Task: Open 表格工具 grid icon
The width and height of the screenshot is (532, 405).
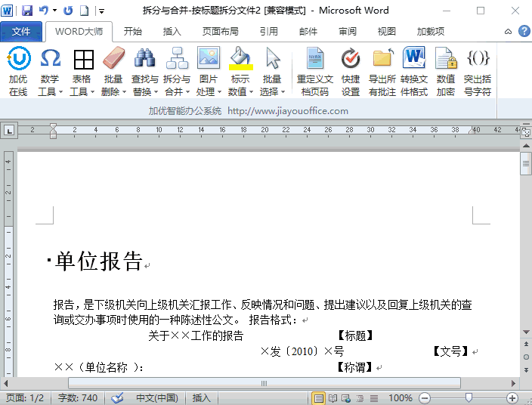Action: (x=83, y=60)
